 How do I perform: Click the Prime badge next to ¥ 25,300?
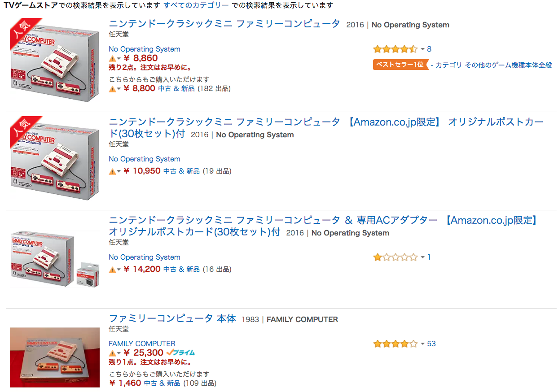(180, 353)
